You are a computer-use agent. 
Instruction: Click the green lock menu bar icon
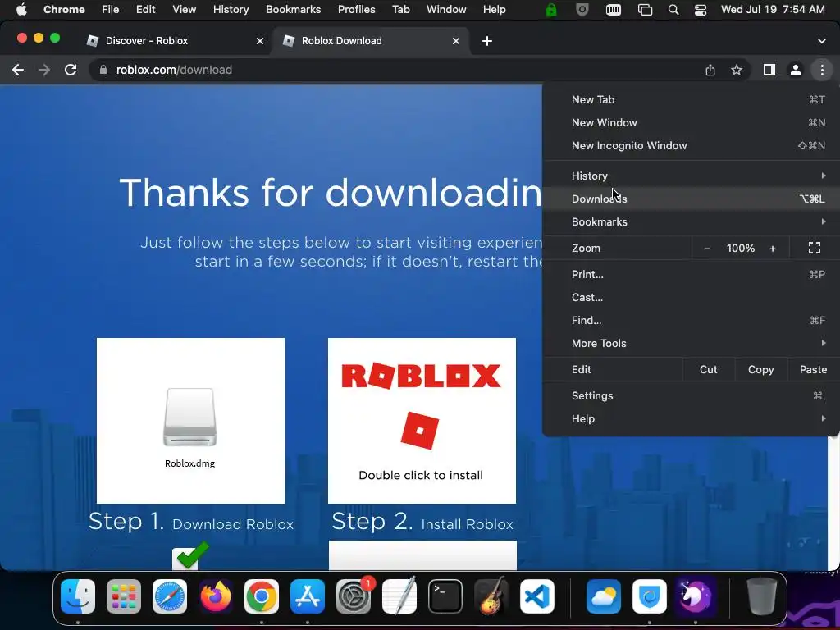click(550, 10)
